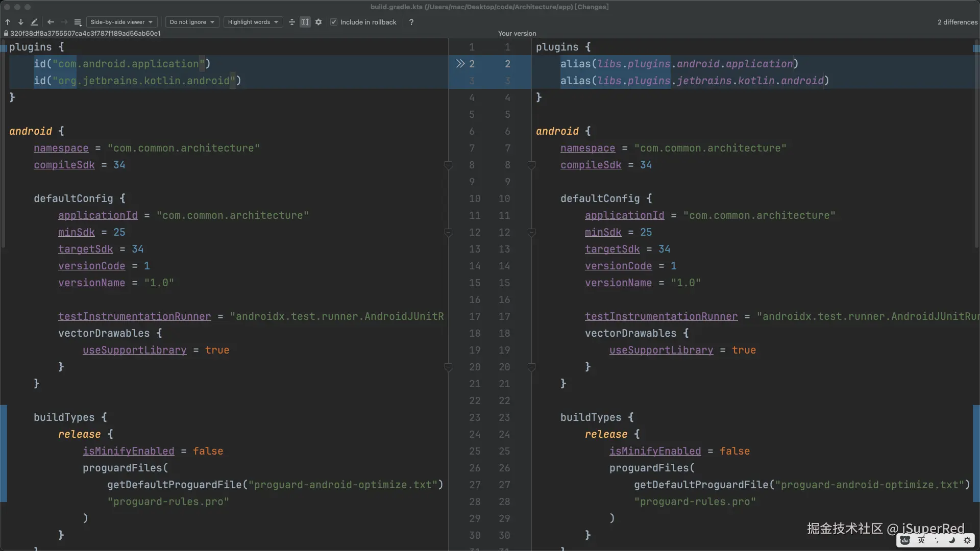Click the input method gear icon at the bottom right

967,540
